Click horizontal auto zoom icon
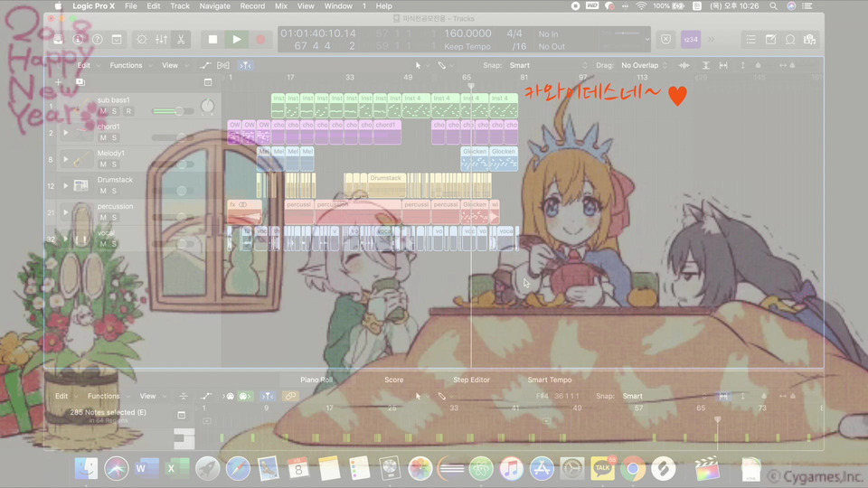Screen dimensions: 868x488 [x=723, y=65]
